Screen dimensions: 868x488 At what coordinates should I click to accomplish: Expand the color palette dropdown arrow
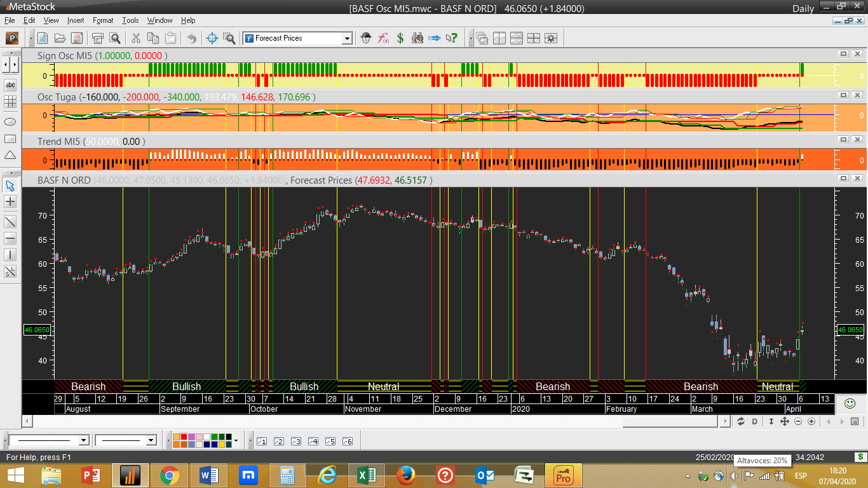pyautogui.click(x=236, y=440)
